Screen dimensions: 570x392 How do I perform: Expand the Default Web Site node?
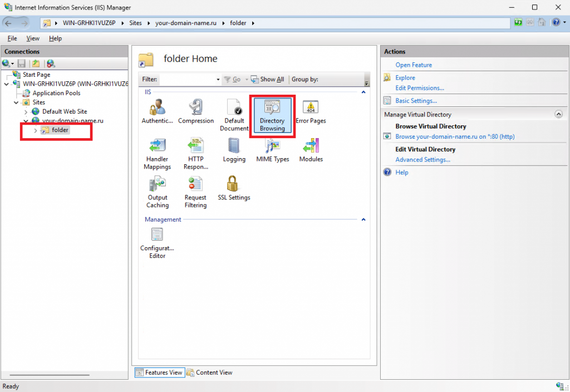[26, 111]
